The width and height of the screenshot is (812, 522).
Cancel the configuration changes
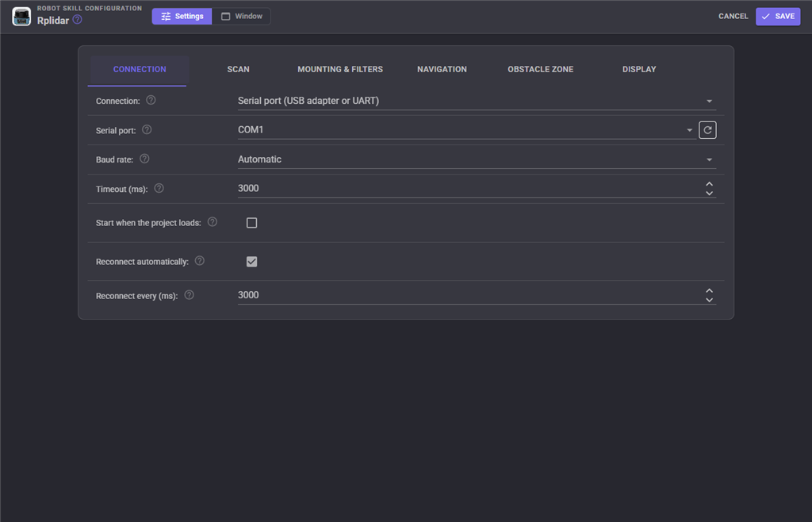pos(733,17)
